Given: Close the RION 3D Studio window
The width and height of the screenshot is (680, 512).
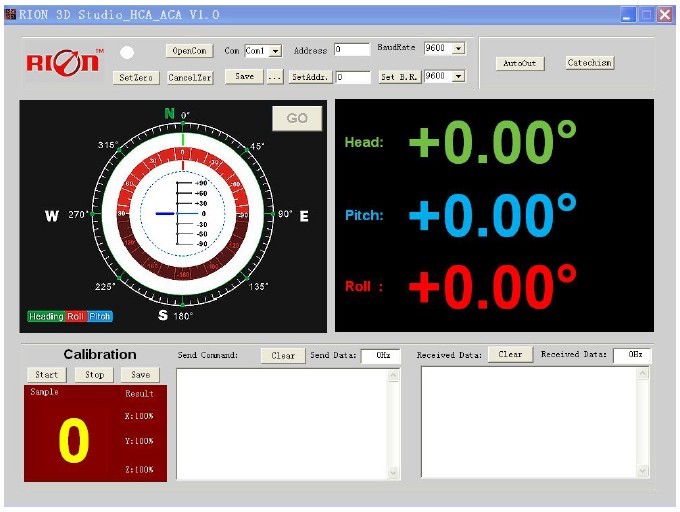Looking at the screenshot, I should point(664,15).
